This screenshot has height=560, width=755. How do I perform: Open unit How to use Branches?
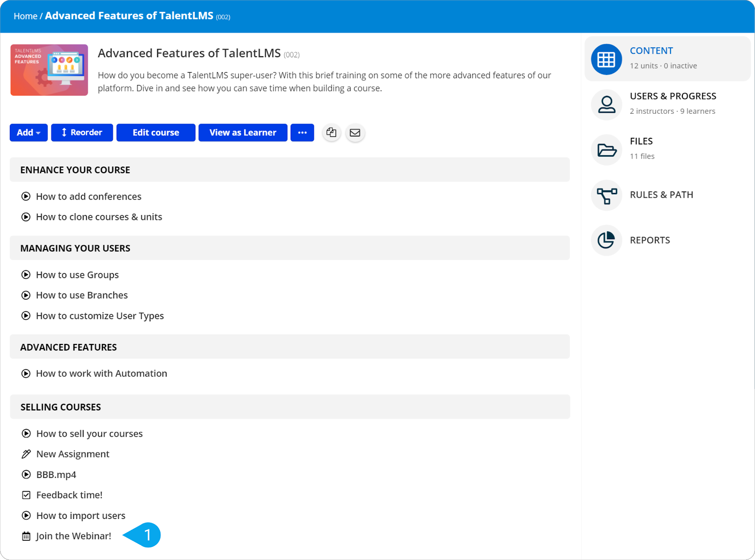pos(82,295)
